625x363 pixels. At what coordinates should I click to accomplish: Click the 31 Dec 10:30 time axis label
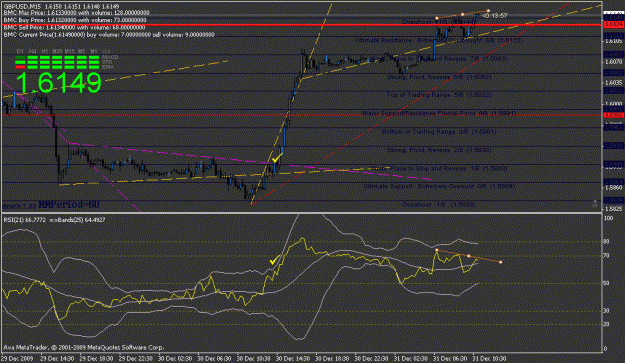[489, 358]
